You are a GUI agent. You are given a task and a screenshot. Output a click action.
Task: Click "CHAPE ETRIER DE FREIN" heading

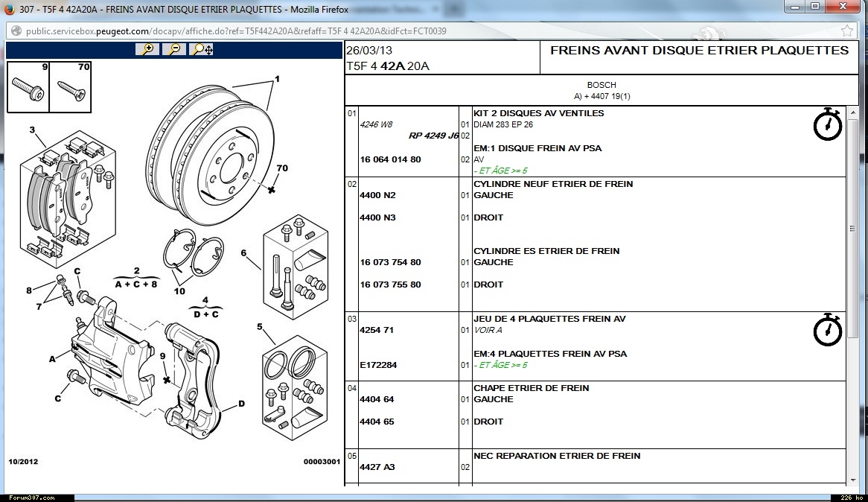coord(532,388)
